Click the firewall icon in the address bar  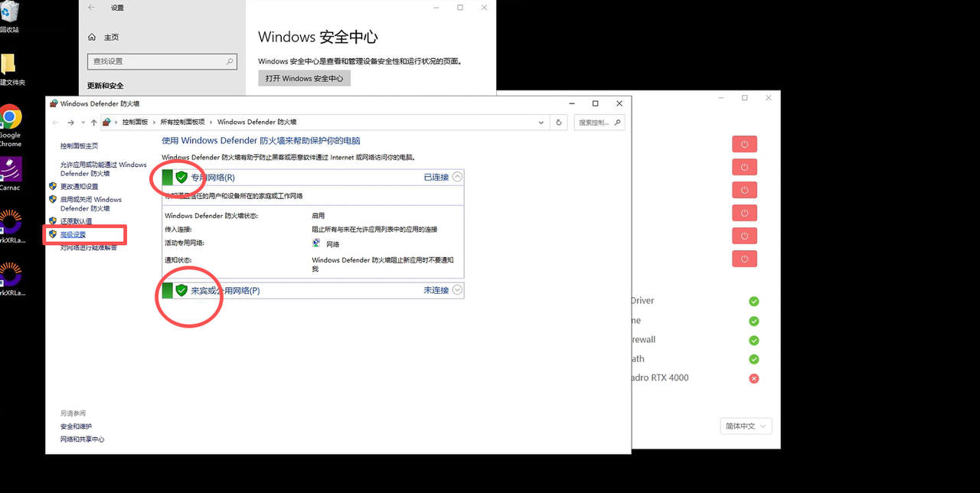click(x=107, y=122)
